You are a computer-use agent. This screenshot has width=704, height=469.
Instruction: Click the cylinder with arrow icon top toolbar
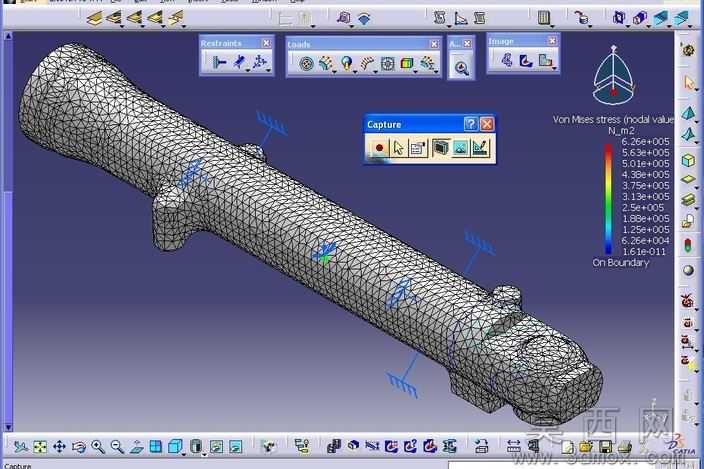tap(581, 18)
